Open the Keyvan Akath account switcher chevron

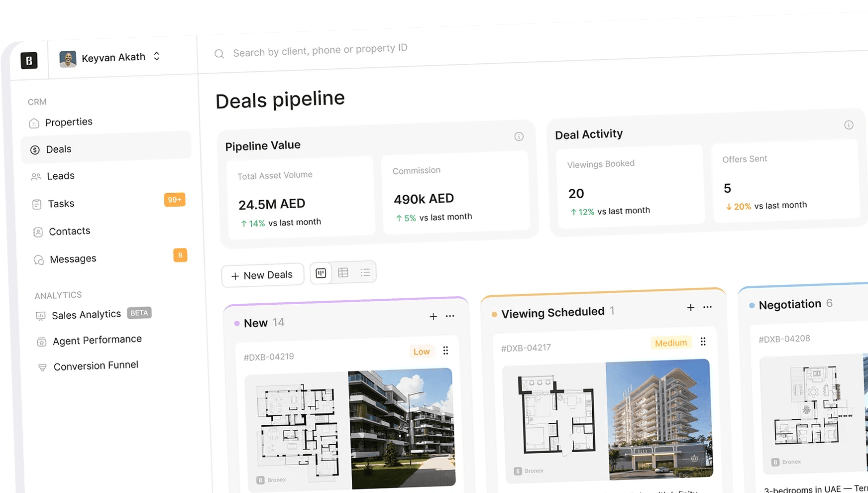(x=156, y=56)
